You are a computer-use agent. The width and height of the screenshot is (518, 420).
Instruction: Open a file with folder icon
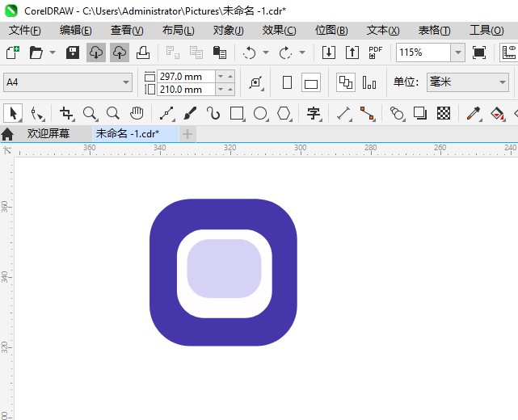36,52
